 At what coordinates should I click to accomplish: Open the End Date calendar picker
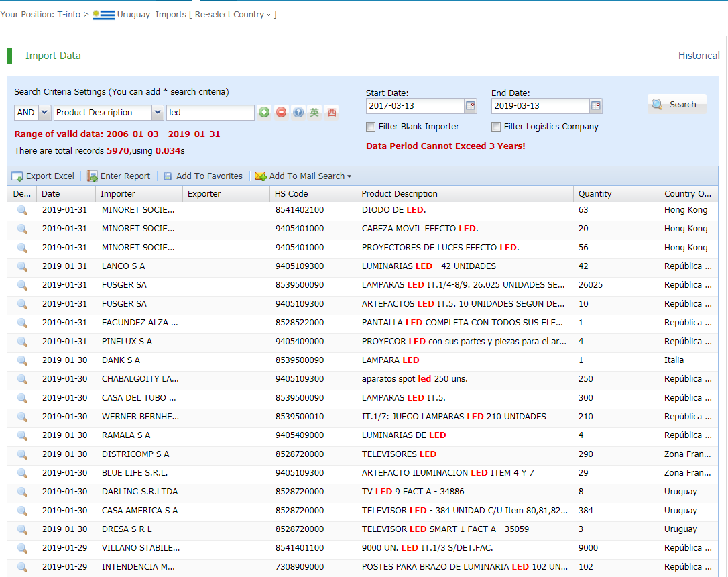pyautogui.click(x=595, y=106)
